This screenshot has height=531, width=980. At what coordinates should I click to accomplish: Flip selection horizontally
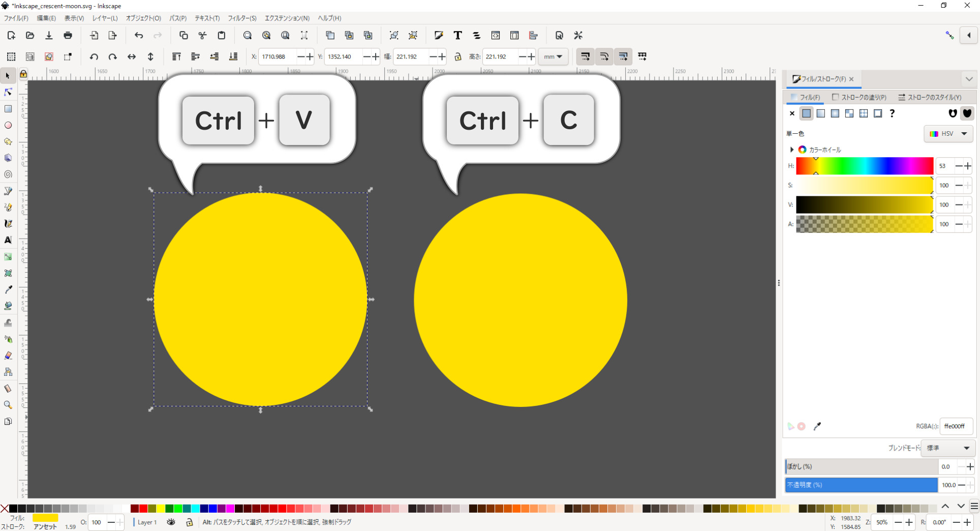(x=132, y=56)
